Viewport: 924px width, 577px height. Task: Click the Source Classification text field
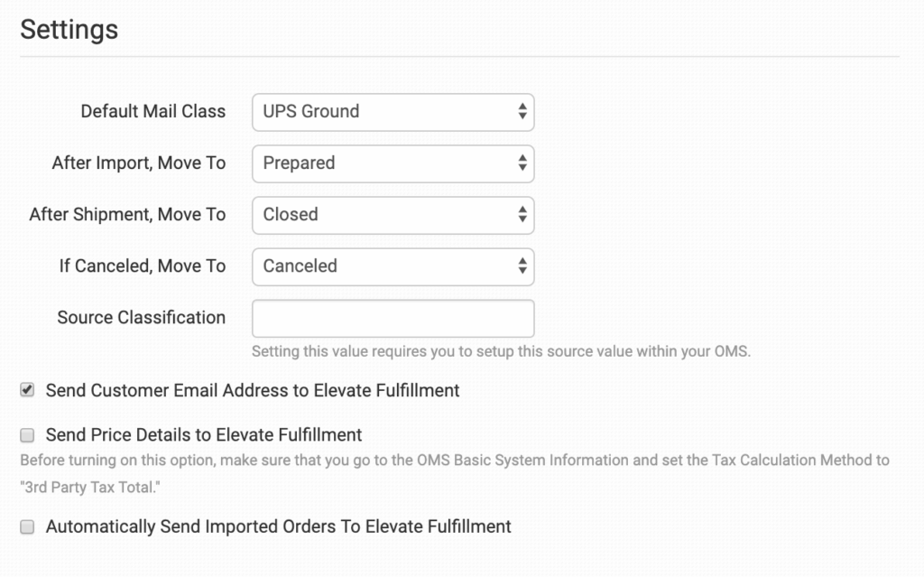point(393,319)
